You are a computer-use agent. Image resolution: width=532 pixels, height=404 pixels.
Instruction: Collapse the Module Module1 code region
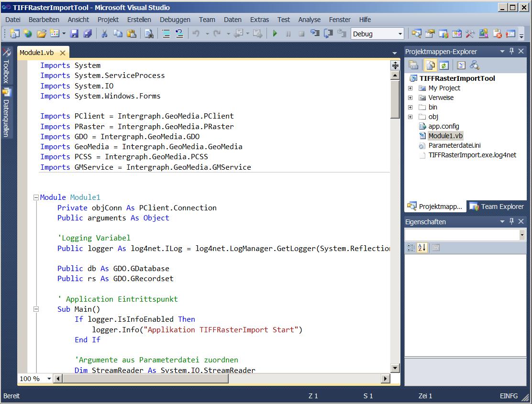[36, 197]
